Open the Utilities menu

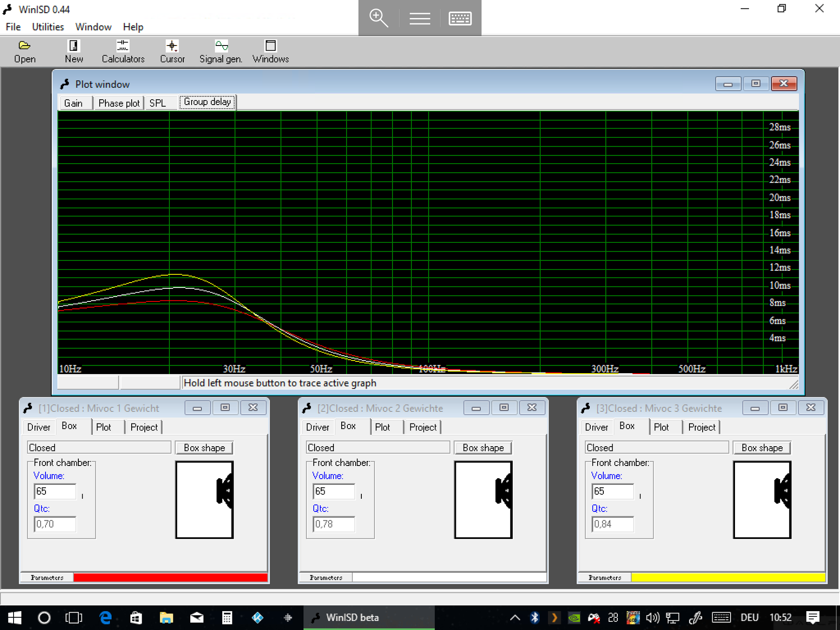click(48, 27)
